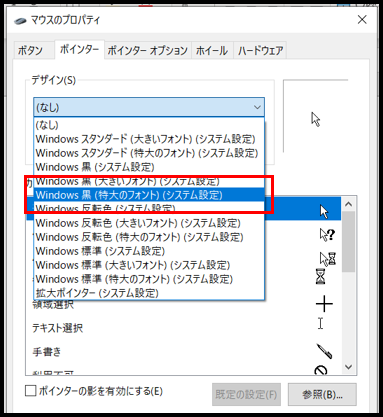Enable ポインターの影を有効にする checkbox
383x417 pixels.
31,391
